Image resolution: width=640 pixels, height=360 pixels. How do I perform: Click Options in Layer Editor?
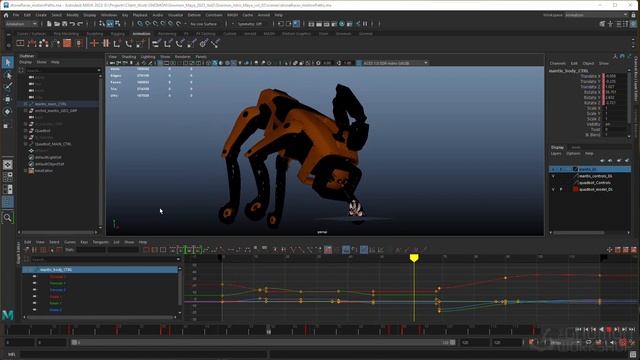tap(573, 153)
